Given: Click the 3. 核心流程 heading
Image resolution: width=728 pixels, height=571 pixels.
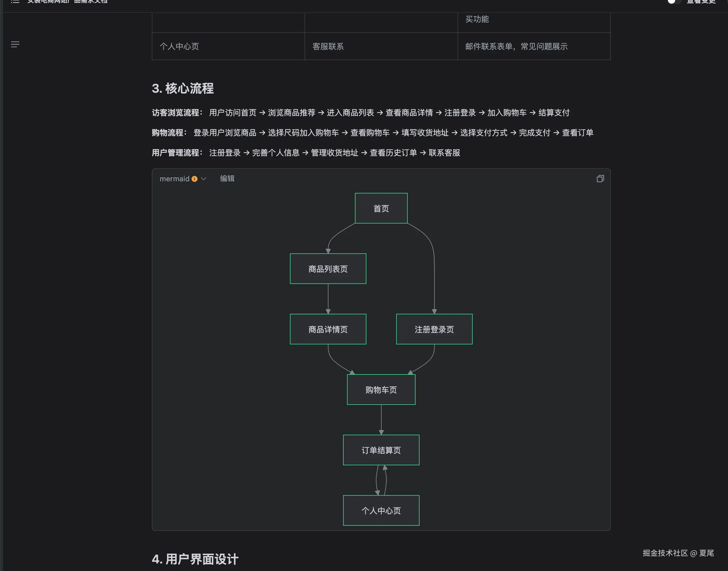Looking at the screenshot, I should (183, 89).
